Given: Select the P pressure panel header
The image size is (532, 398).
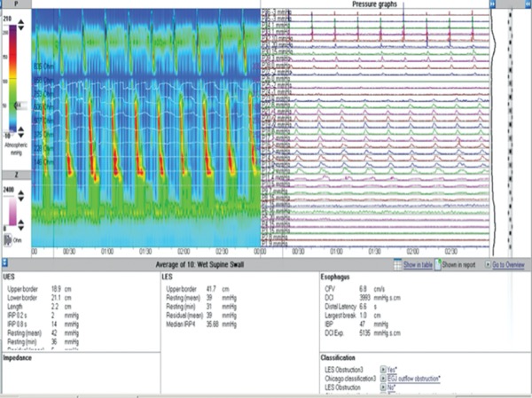Looking at the screenshot, I should [16, 4].
